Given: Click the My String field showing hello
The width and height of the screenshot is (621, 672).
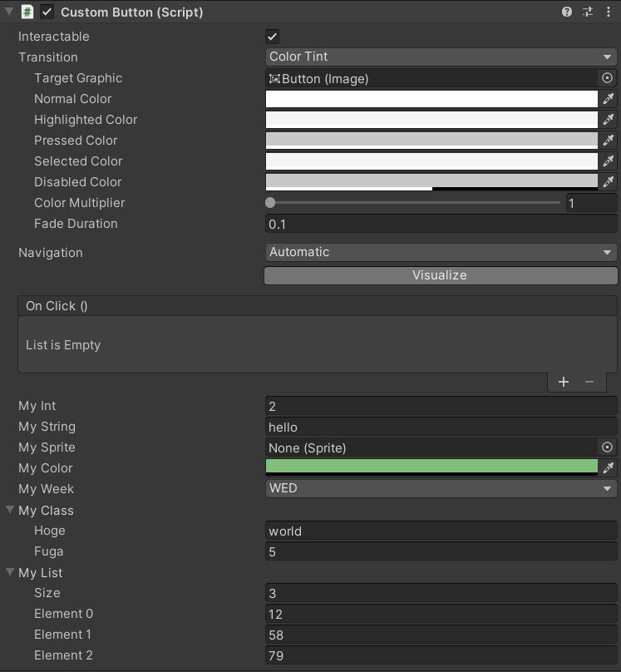Looking at the screenshot, I should click(x=441, y=427).
